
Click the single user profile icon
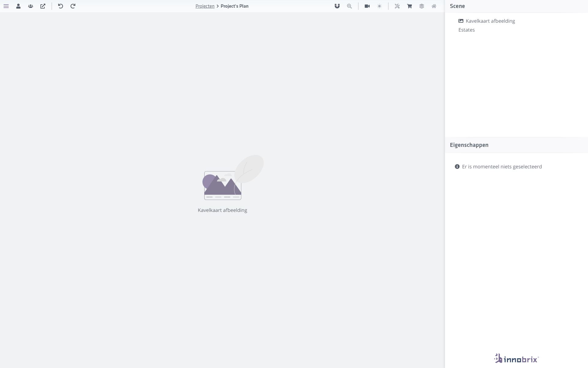(x=18, y=6)
